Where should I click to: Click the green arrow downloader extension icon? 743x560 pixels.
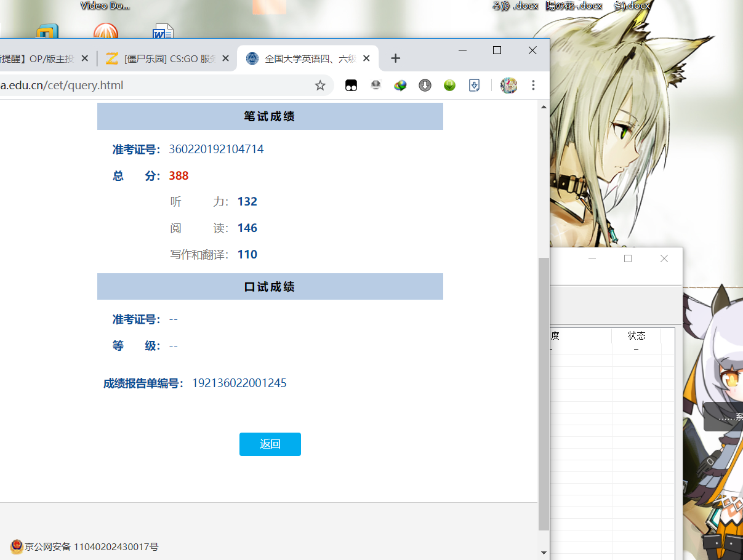tap(449, 86)
